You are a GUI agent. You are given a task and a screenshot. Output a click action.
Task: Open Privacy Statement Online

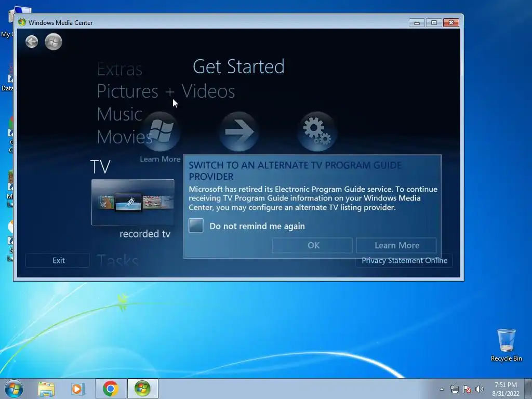coord(404,261)
